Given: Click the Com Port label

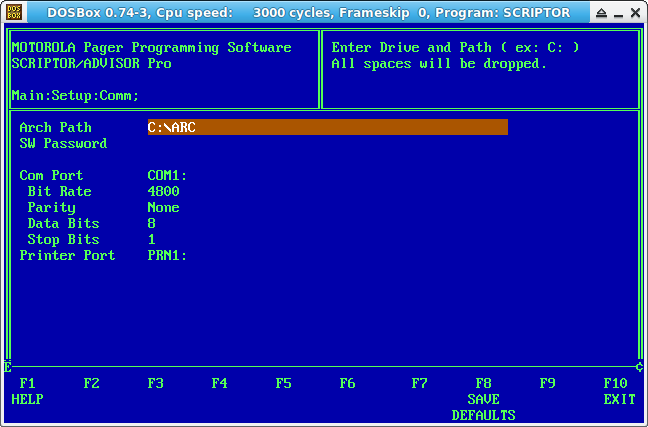Looking at the screenshot, I should (x=51, y=175).
